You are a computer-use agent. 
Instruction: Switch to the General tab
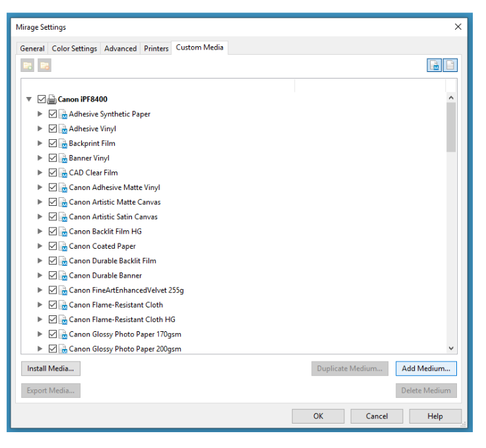click(x=32, y=49)
